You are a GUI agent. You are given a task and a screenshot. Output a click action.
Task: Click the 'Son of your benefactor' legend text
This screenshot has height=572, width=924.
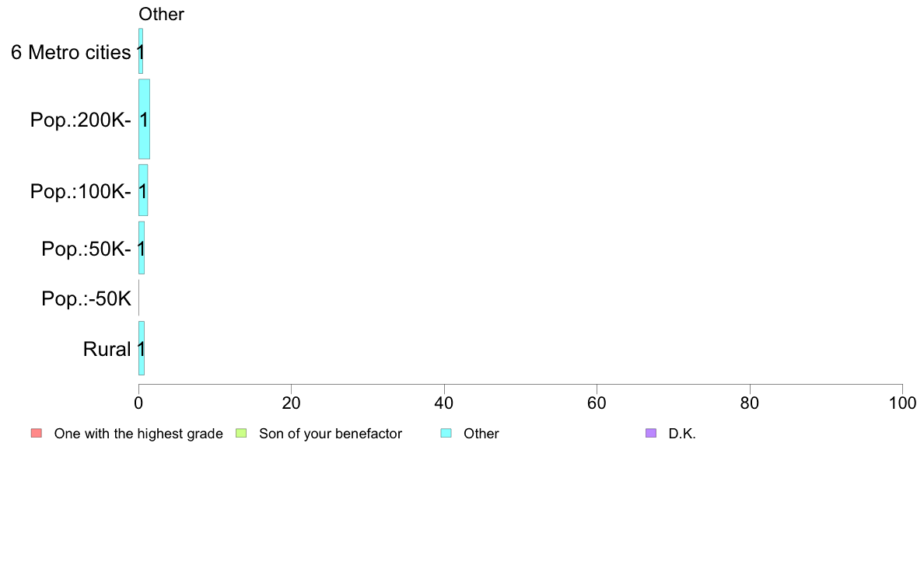pos(331,434)
